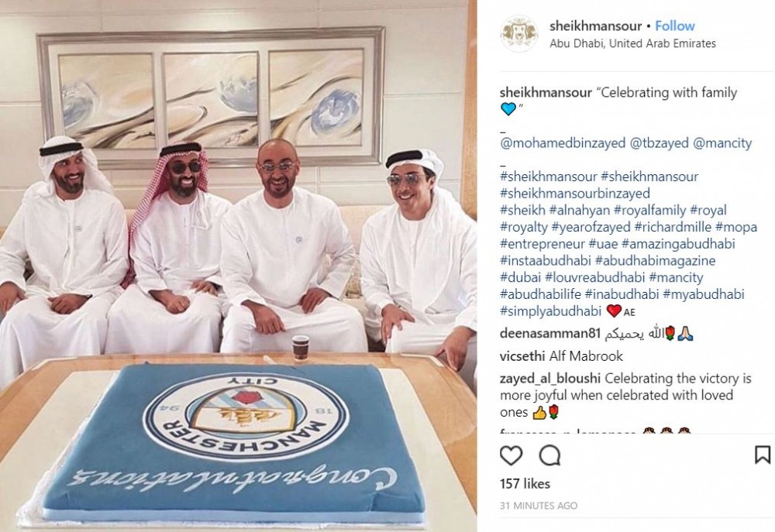Image resolution: width=775 pixels, height=532 pixels.
Task: Open sheikhmansour username in the header
Action: [595, 26]
